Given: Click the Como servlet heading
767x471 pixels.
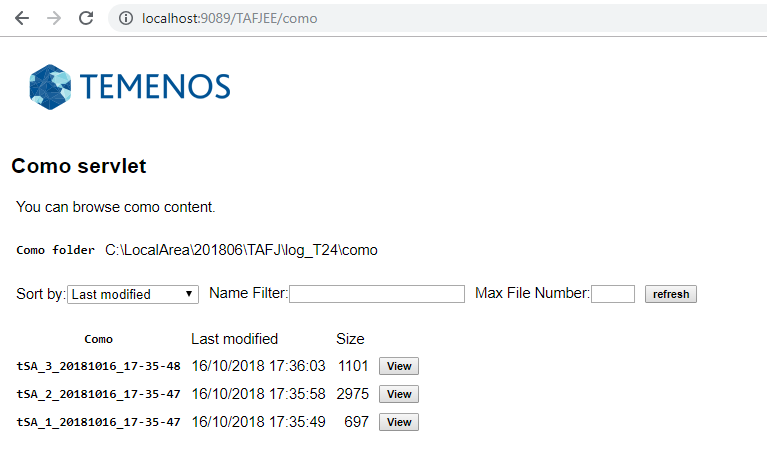Looking at the screenshot, I should pyautogui.click(x=79, y=167).
